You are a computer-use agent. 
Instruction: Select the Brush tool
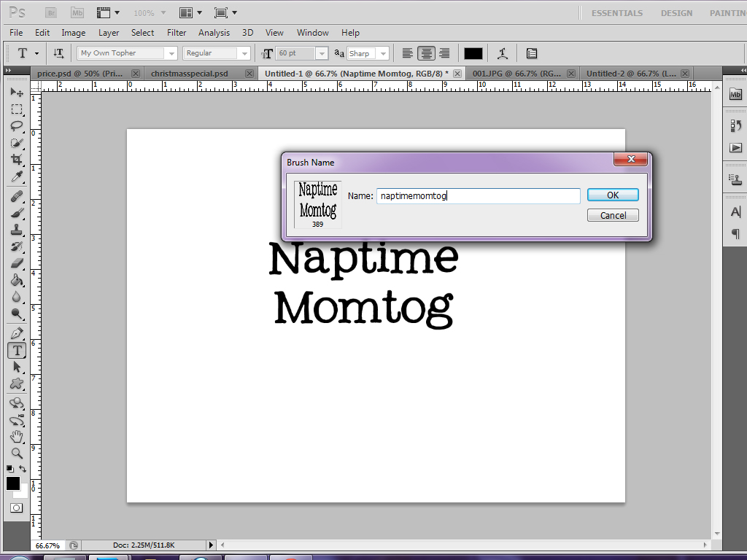coord(17,213)
